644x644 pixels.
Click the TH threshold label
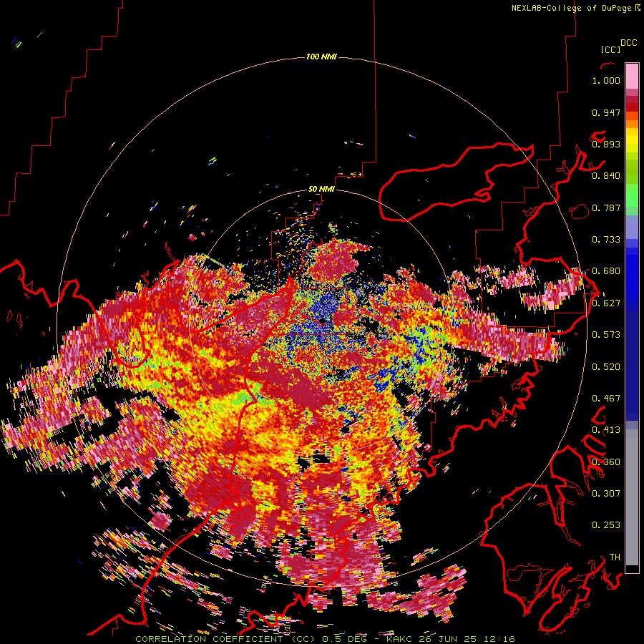(615, 557)
